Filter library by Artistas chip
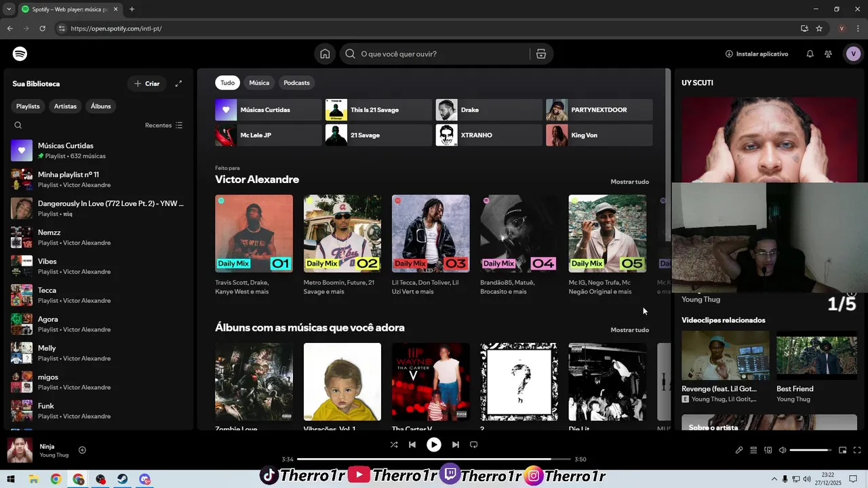Viewport: 868px width, 488px height. click(65, 106)
